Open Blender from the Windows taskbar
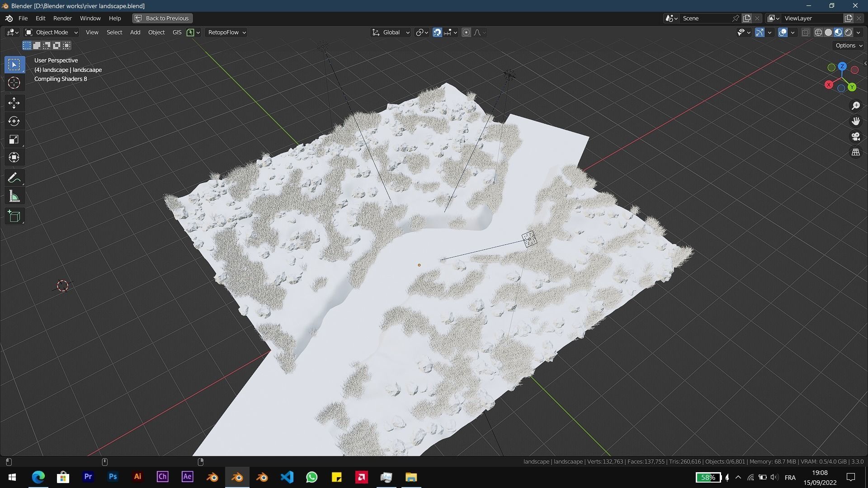Viewport: 868px width, 488px height. (237, 477)
